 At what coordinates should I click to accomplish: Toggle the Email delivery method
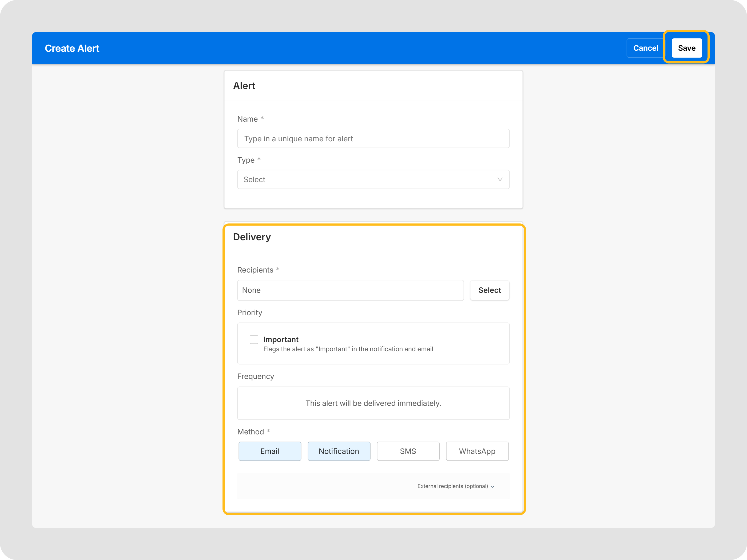click(x=269, y=451)
